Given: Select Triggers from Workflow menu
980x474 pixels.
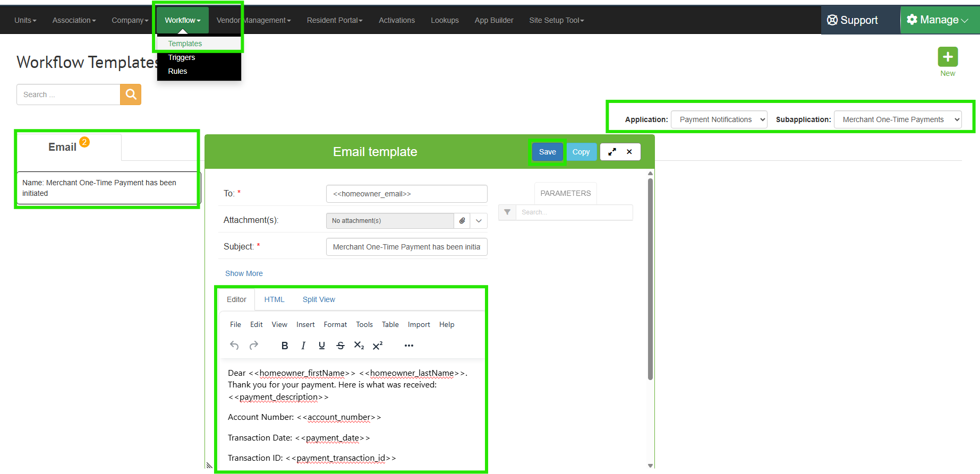Looking at the screenshot, I should coord(182,57).
